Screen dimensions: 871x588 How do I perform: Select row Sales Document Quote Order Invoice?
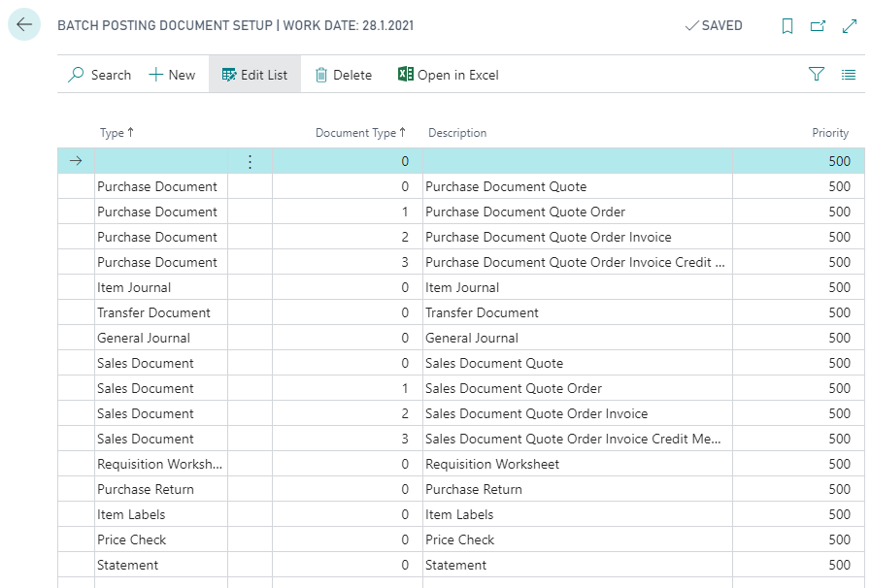[x=536, y=413]
